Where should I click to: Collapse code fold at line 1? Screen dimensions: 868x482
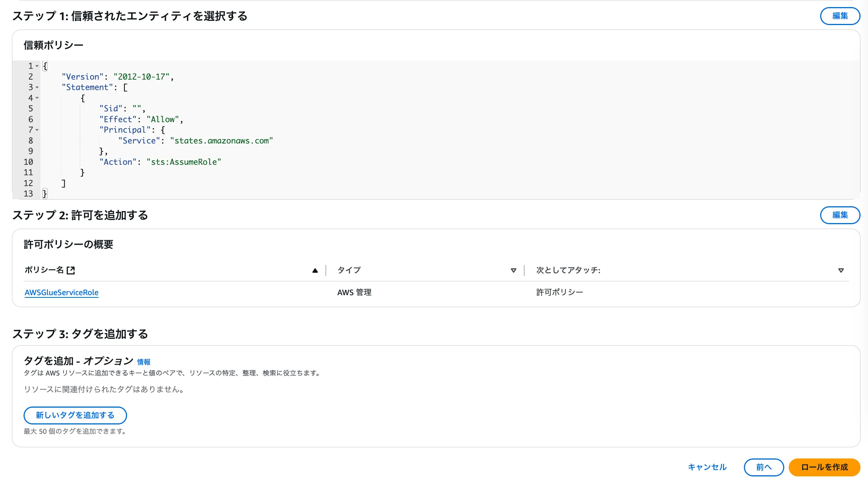[37, 66]
